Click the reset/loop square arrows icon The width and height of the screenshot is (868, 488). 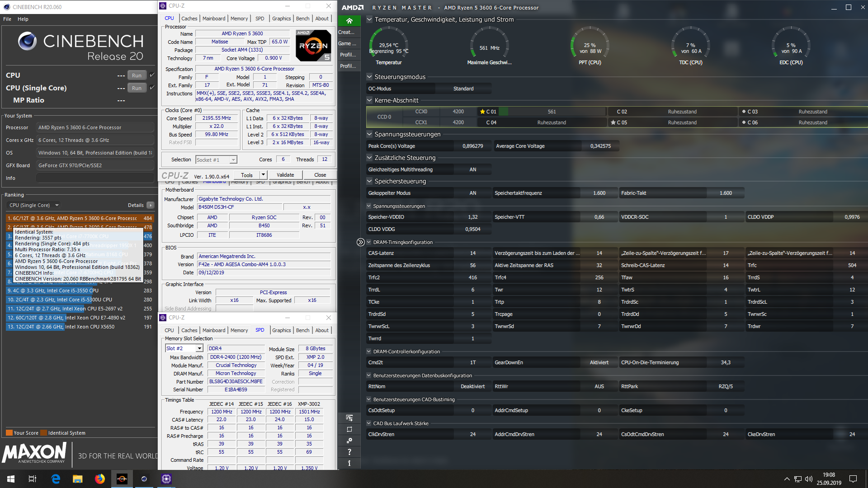[x=349, y=429]
